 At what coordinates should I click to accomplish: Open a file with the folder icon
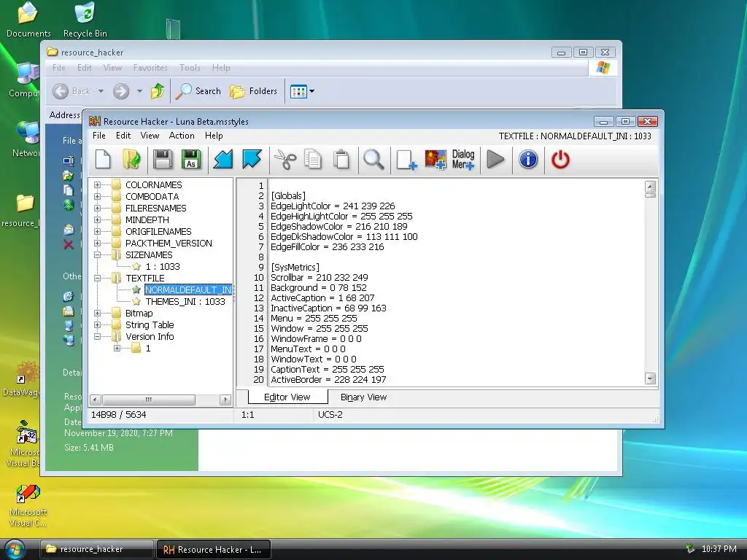point(132,160)
